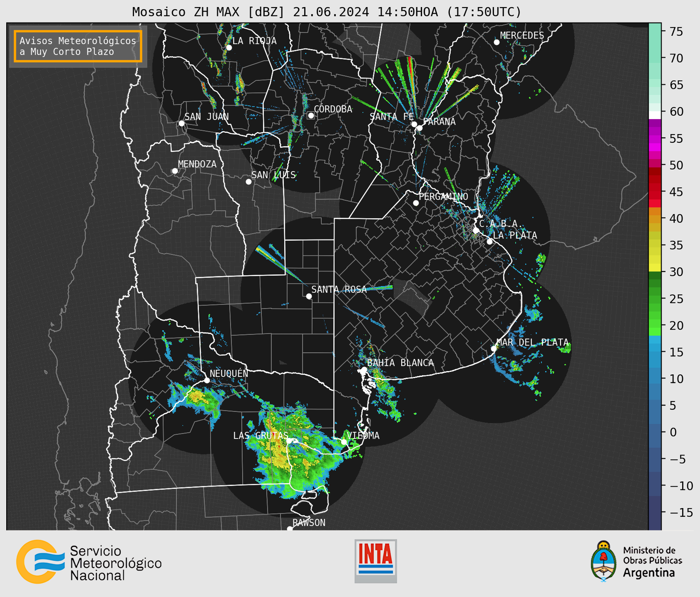
Task: Click the Ministerio de Obras Públicas emblem
Action: [604, 561]
